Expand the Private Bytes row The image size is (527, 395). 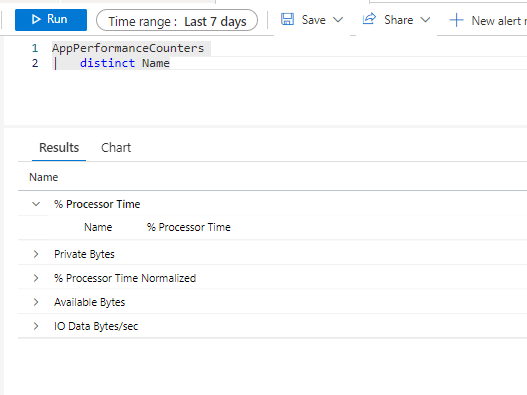point(36,254)
